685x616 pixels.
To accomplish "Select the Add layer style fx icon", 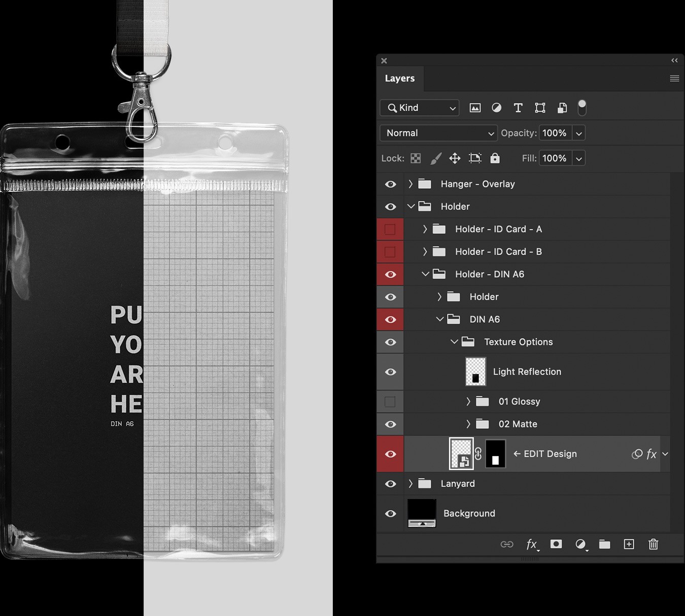I will click(x=532, y=544).
